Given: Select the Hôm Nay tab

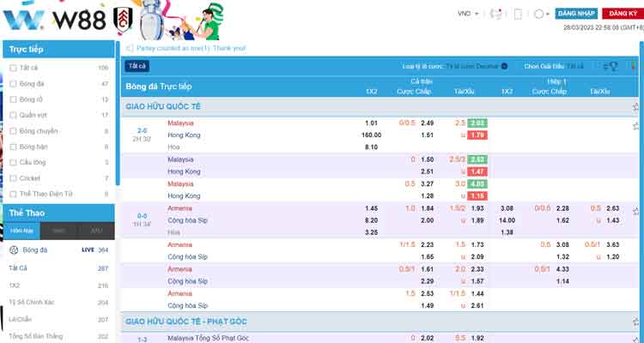Looking at the screenshot, I should tap(21, 231).
